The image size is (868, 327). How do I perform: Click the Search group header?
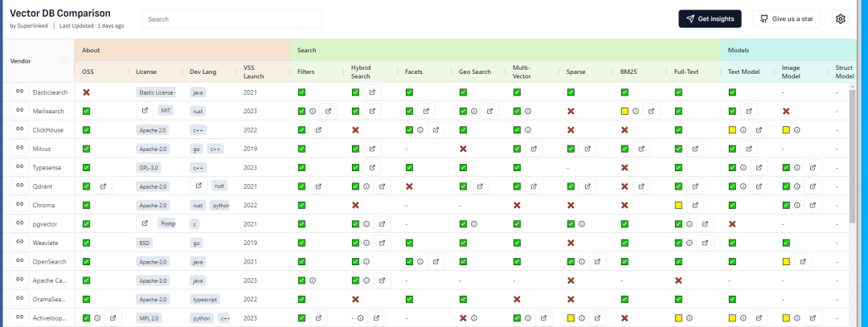pyautogui.click(x=506, y=50)
